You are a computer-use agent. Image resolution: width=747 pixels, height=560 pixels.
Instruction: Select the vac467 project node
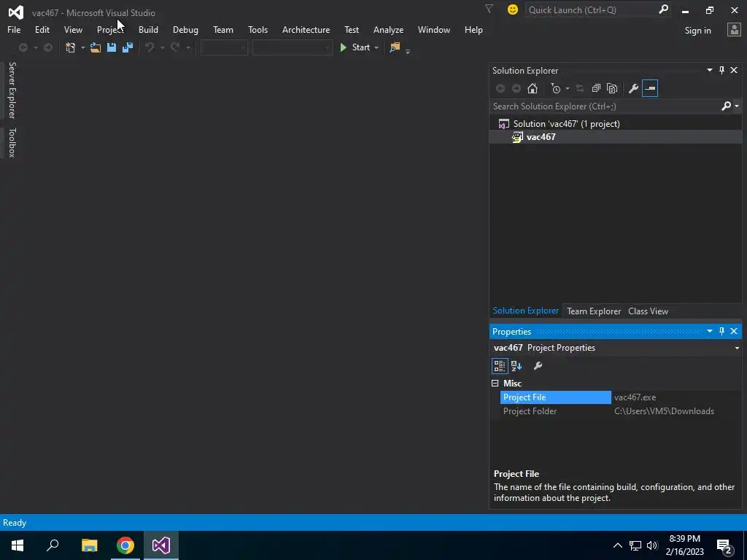coord(541,137)
